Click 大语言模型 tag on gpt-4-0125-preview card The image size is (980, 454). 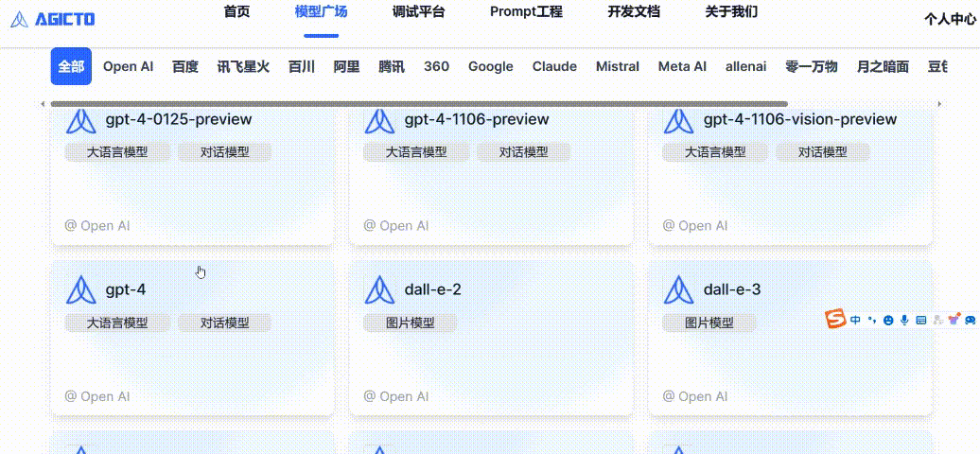tap(117, 152)
